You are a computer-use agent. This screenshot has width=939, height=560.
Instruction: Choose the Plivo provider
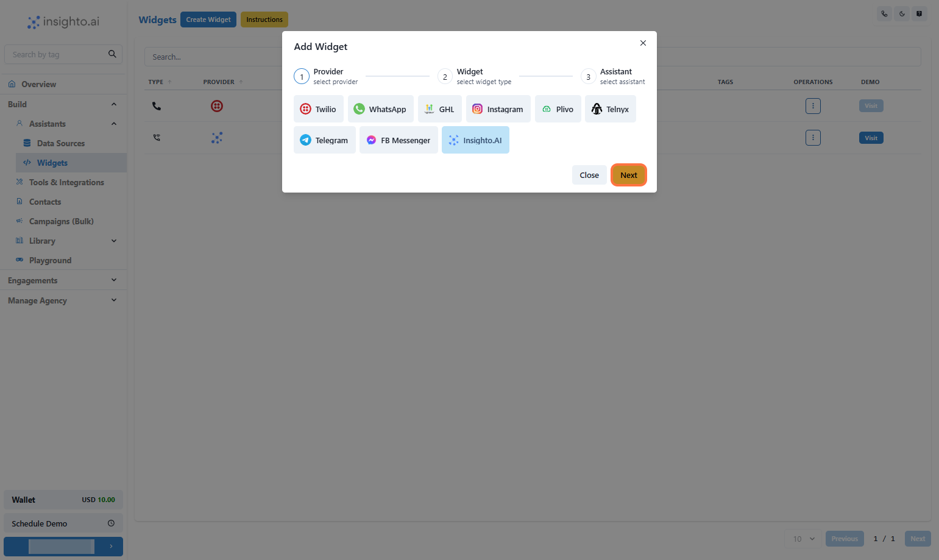(558, 109)
